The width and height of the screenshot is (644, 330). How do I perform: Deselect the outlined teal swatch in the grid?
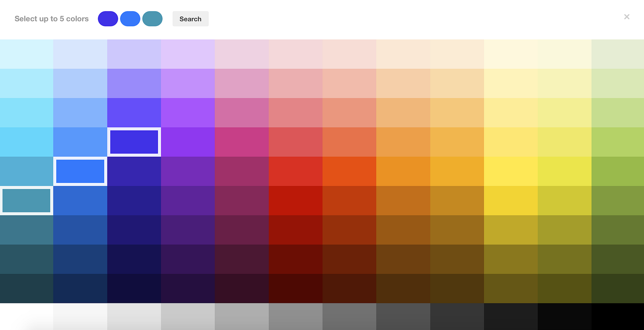click(x=27, y=201)
